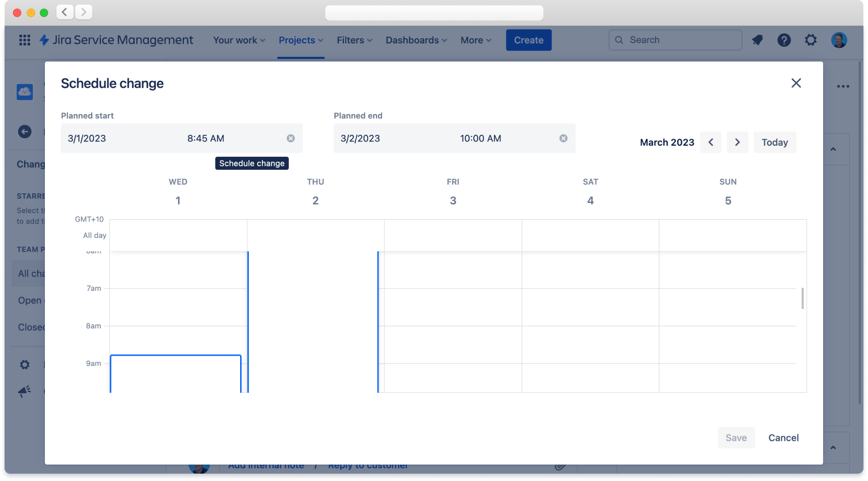Clear the Planned start date field
Screen dimensions: 868x481
point(291,138)
